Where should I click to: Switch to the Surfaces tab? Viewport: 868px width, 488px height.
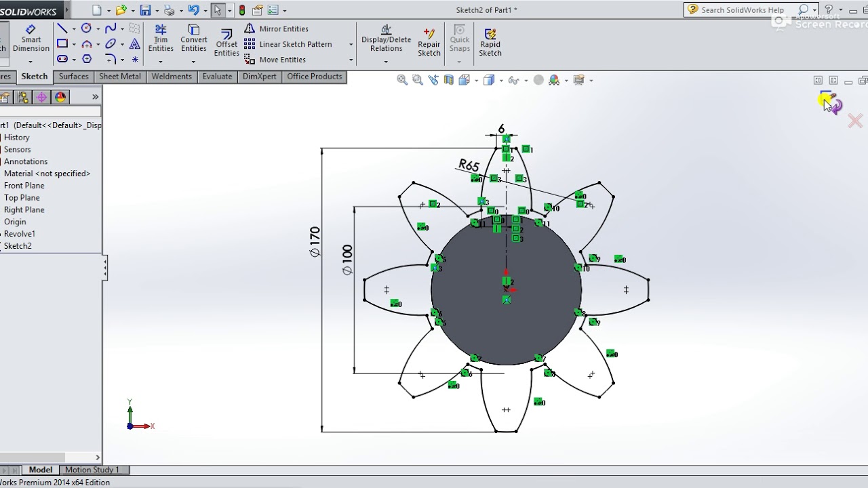pos(73,77)
